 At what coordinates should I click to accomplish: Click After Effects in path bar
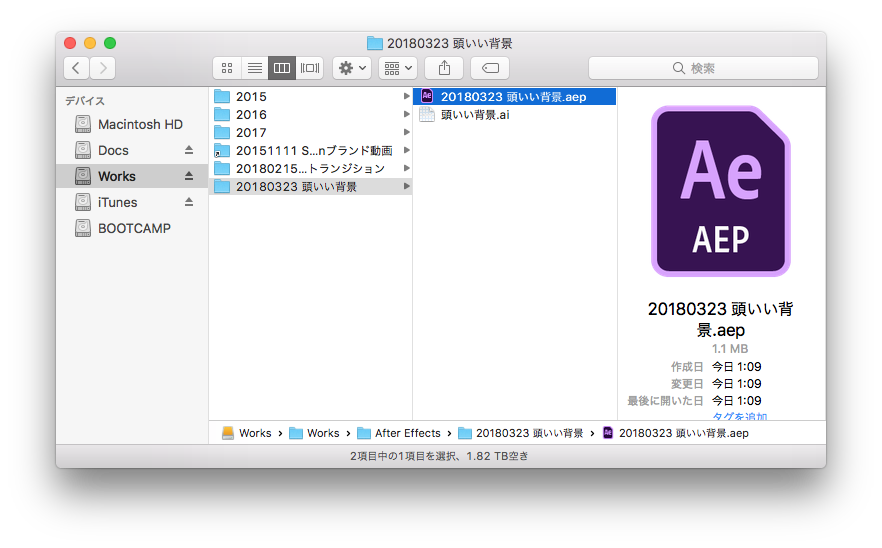(399, 433)
